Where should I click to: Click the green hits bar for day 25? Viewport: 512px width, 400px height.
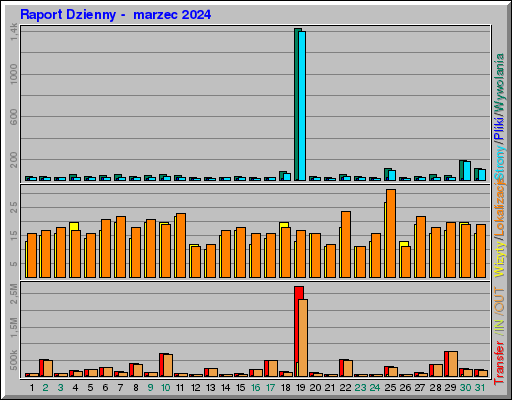pos(386,174)
